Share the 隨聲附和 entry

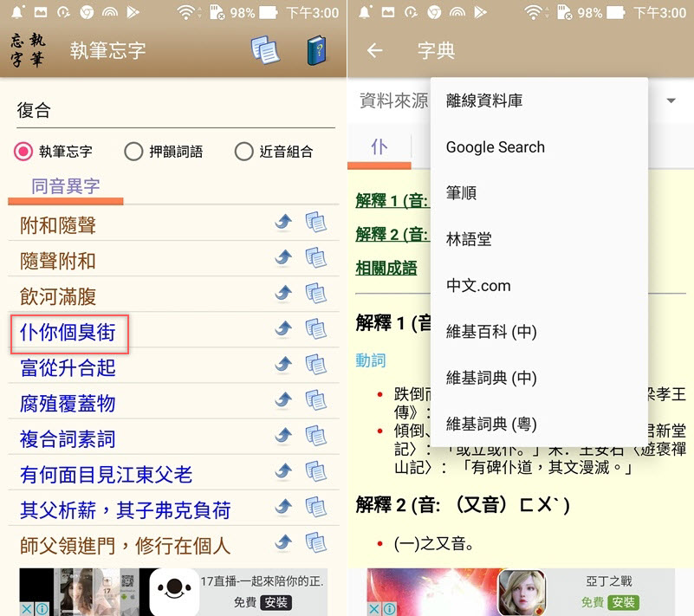[283, 256]
